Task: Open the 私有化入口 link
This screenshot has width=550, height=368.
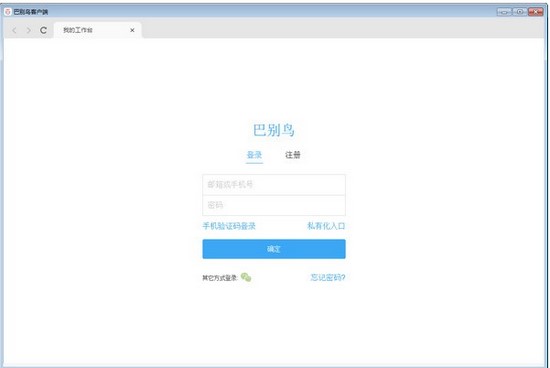Action: pyautogui.click(x=326, y=226)
